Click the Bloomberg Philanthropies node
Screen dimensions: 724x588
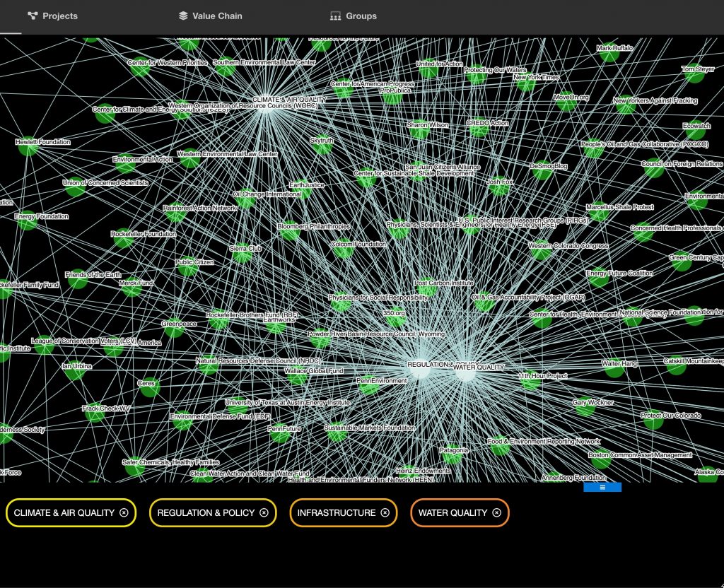[290, 231]
